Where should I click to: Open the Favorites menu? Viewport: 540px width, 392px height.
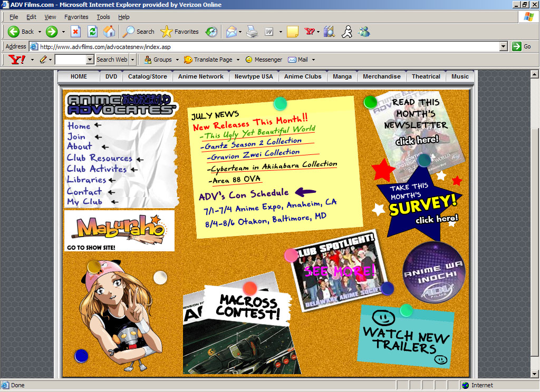pyautogui.click(x=76, y=17)
